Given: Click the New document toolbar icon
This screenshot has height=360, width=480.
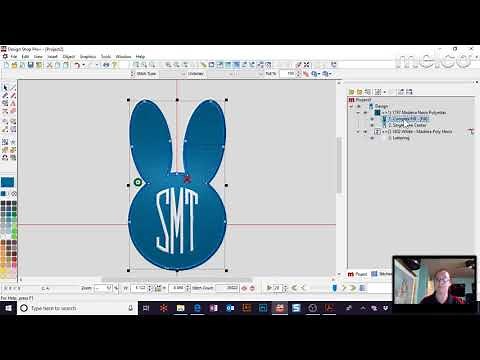Looking at the screenshot, I should 6,65.
